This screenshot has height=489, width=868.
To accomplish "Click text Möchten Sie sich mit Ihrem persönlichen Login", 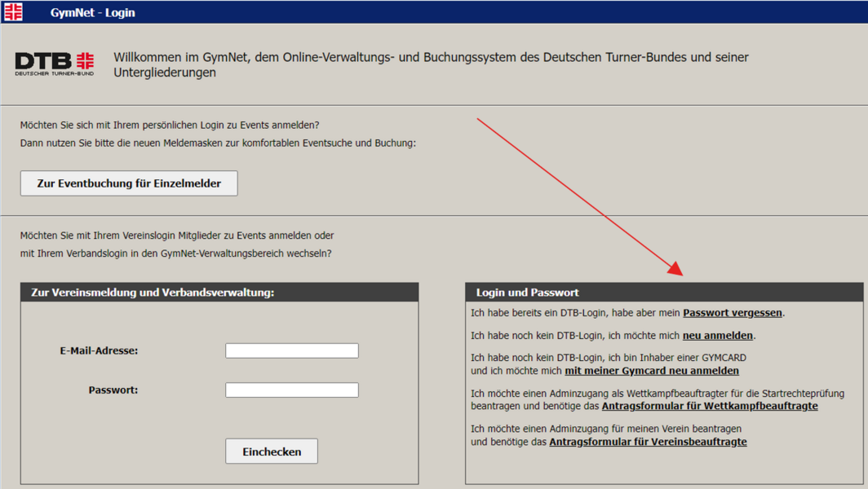I will [x=170, y=125].
